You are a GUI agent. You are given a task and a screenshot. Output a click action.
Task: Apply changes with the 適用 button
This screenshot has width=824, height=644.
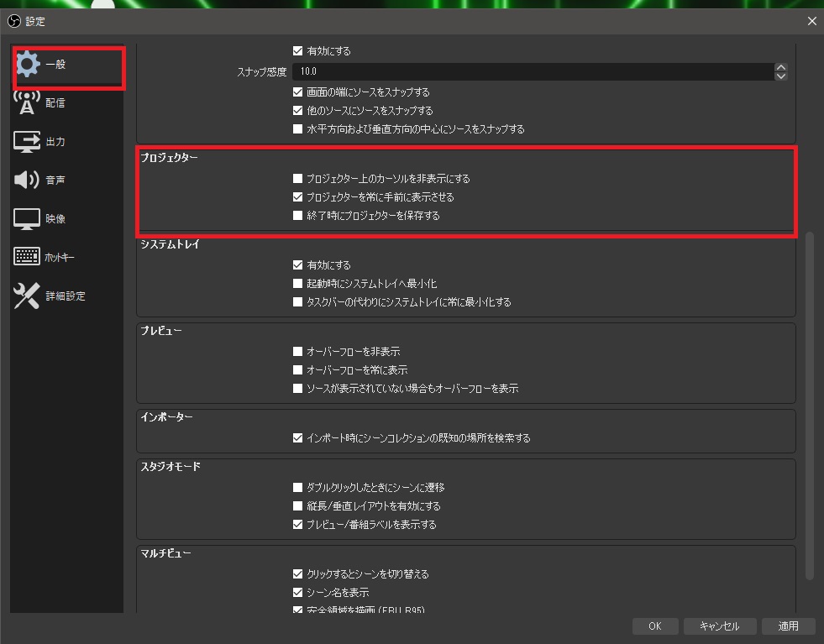787,626
